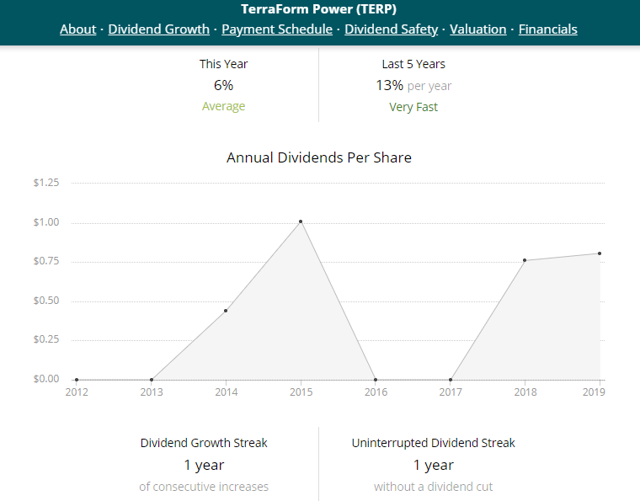
Task: Click the 2014 x-axis year label
Action: point(226,392)
